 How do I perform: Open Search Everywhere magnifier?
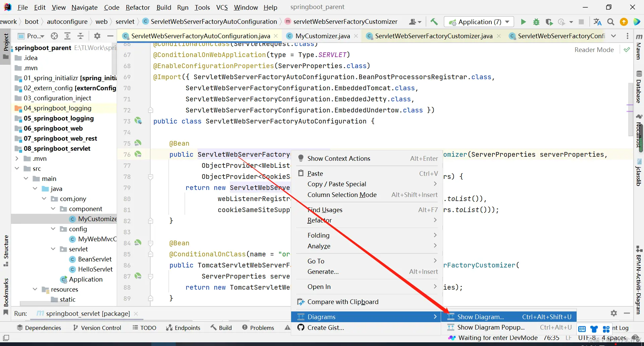pyautogui.click(x=611, y=22)
